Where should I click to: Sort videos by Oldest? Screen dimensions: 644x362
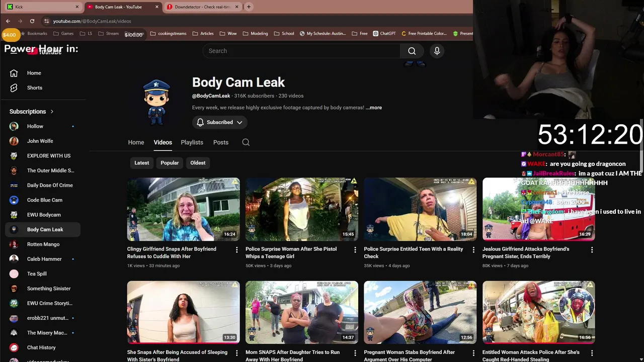click(198, 163)
